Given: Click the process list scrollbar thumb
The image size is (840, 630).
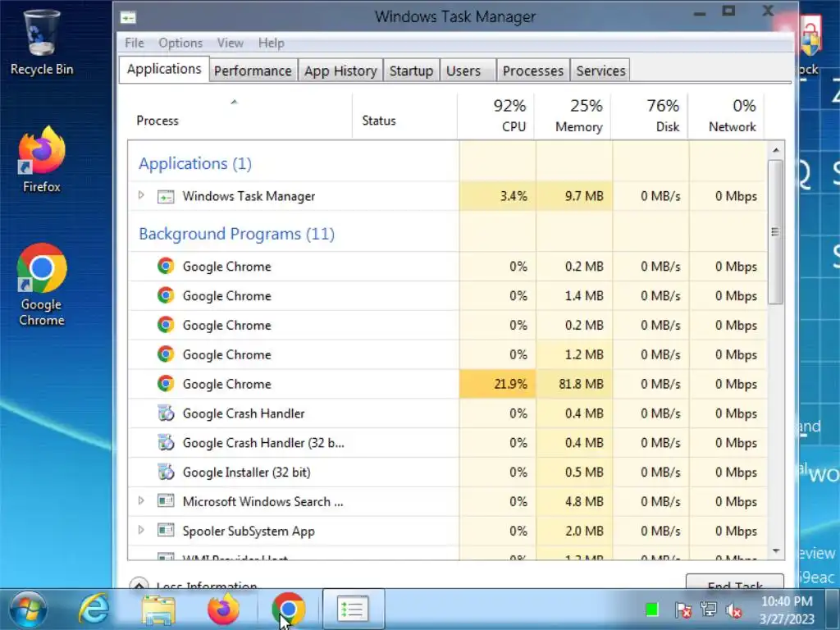Looking at the screenshot, I should click(775, 232).
